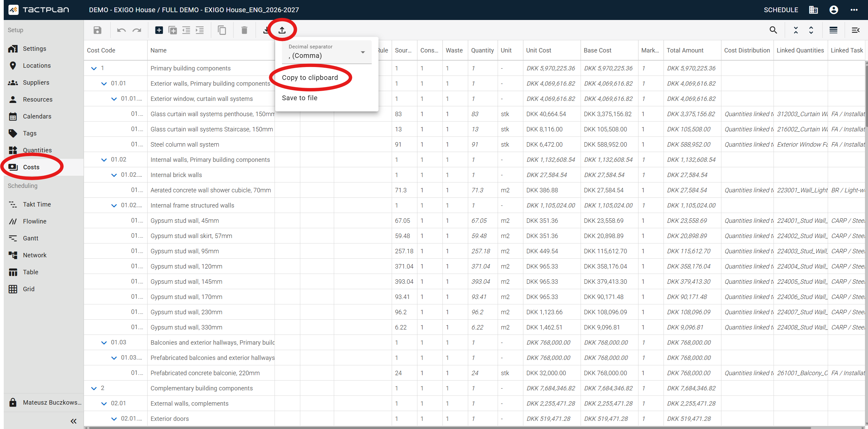Undo the last action

tap(121, 30)
